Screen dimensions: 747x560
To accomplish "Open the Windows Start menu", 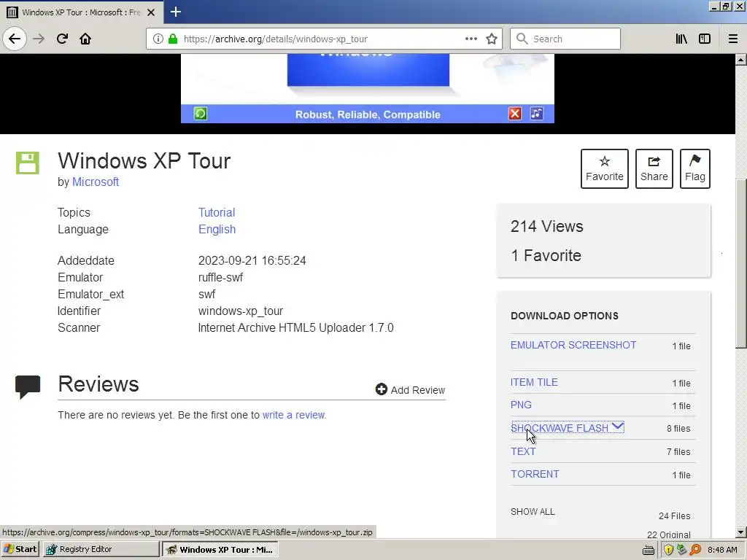I will (20, 549).
